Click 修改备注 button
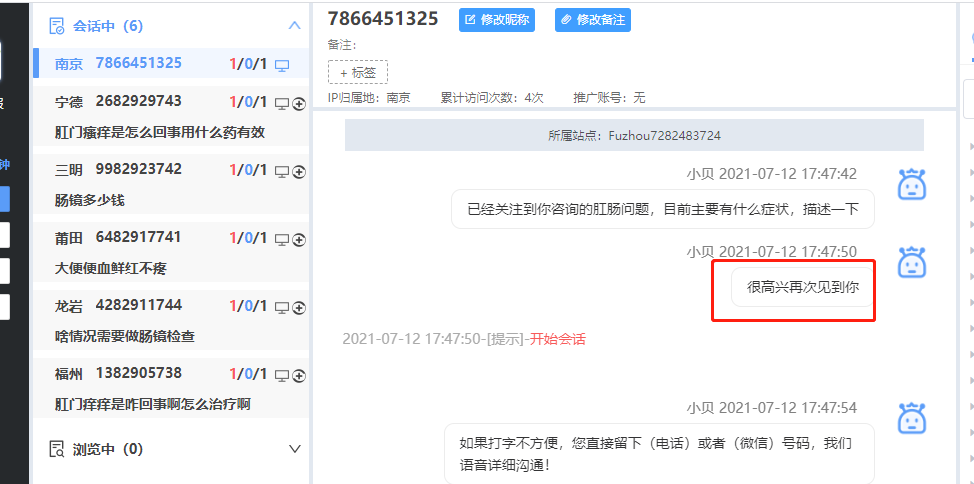Image resolution: width=974 pixels, height=484 pixels. point(593,20)
